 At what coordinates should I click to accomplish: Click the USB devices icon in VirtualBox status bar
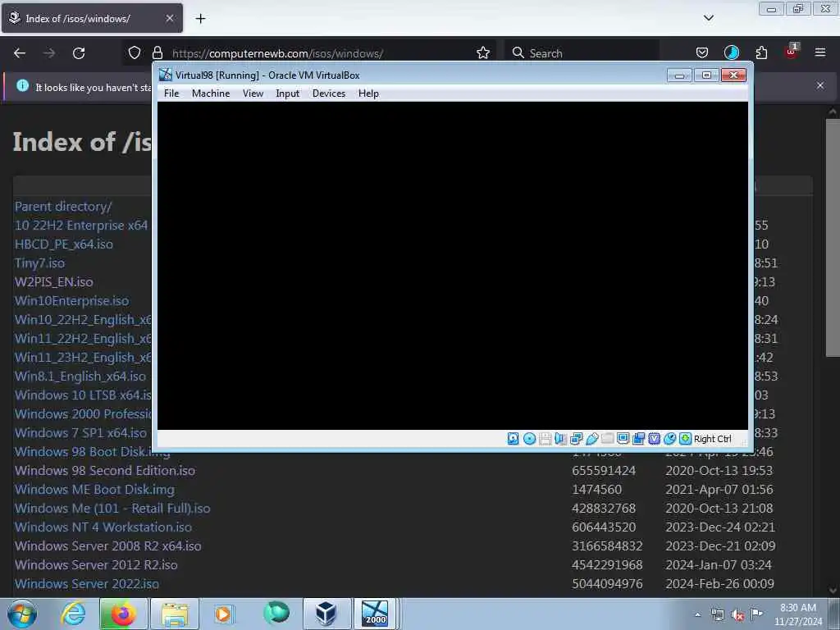coord(592,439)
